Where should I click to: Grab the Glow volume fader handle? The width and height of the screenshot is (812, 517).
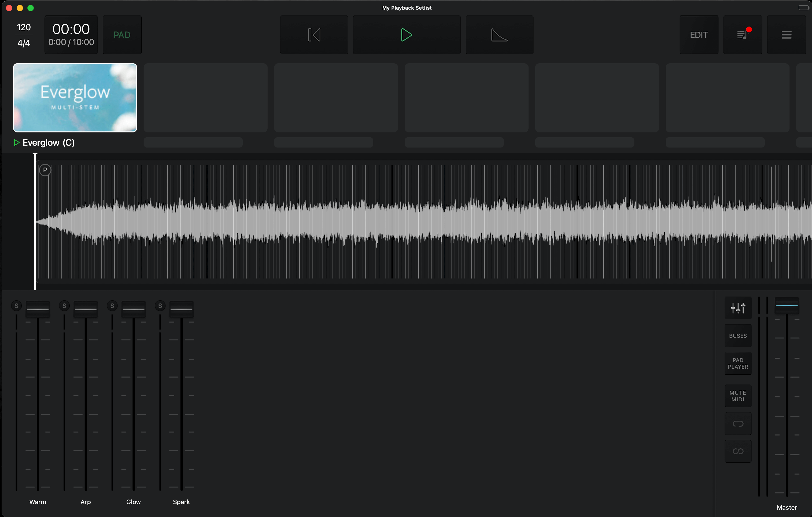(x=134, y=309)
